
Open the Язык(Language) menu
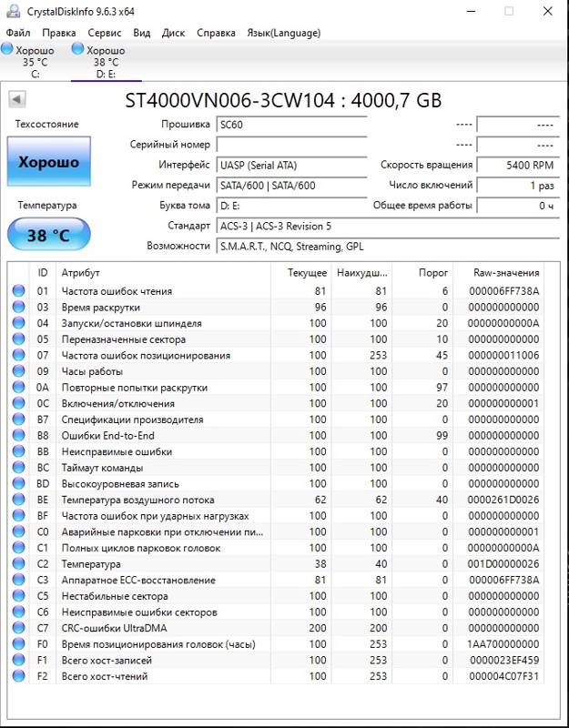point(284,33)
